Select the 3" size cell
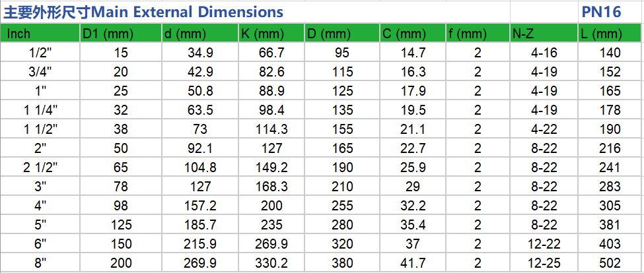This screenshot has height=273, width=644. coord(39,187)
